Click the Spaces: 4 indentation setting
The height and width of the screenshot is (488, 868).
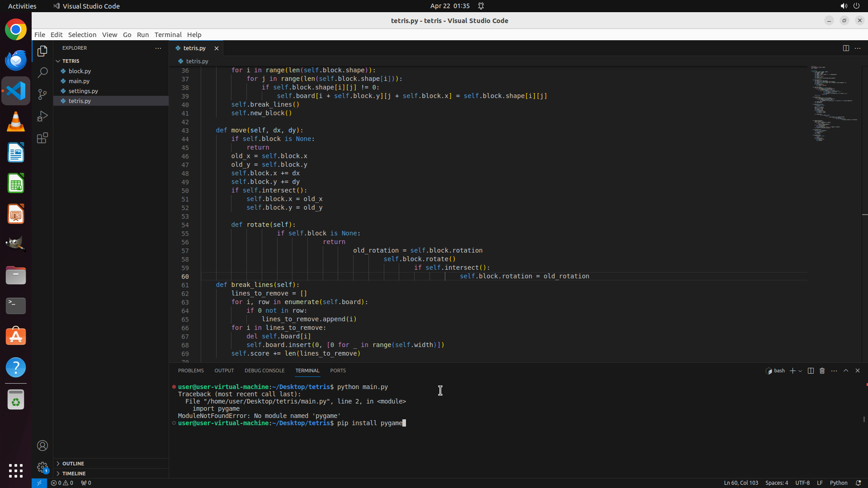click(x=776, y=483)
